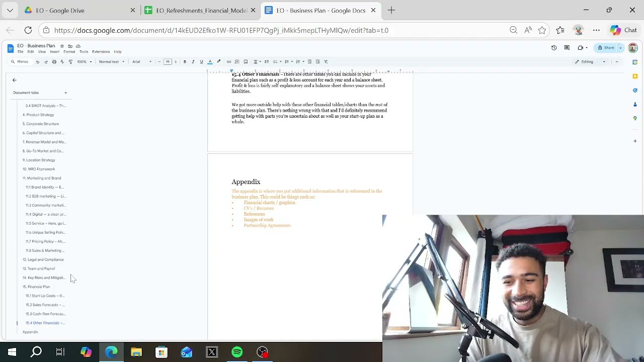Open Share options dropdown arrow
The height and width of the screenshot is (362, 644).
(x=620, y=48)
